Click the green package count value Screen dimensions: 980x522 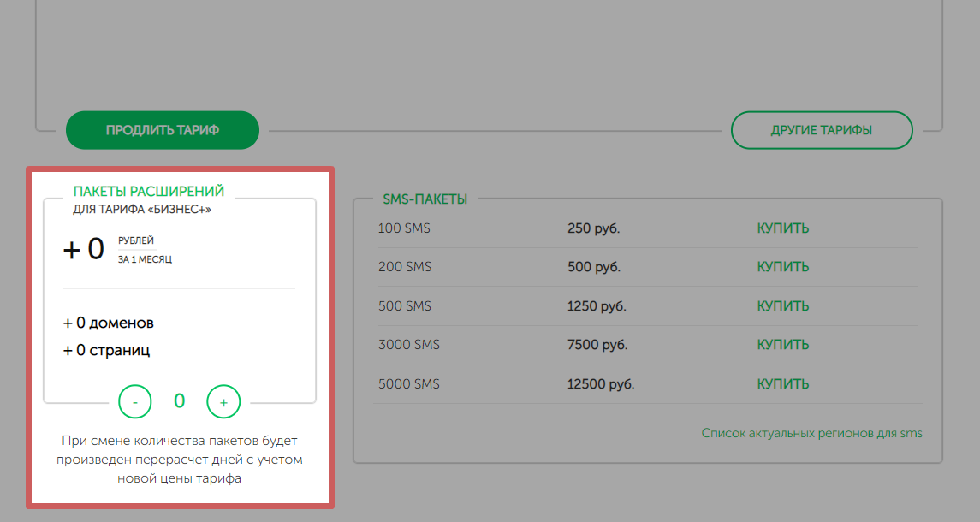click(x=180, y=401)
